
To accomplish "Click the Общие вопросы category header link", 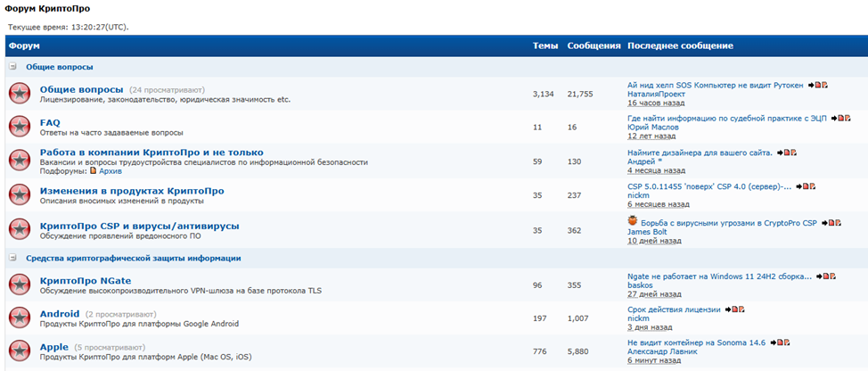I will pyautogui.click(x=59, y=67).
